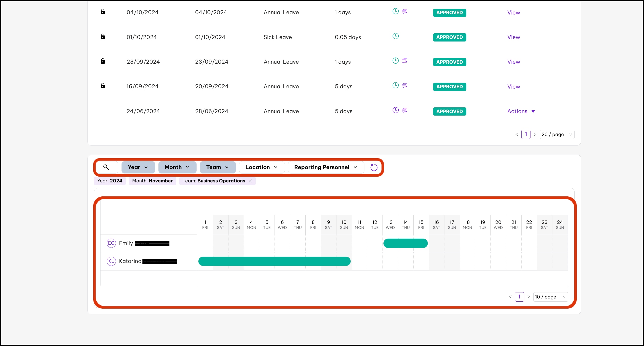Click lock icon on 23/09/2024 row
Viewport: 644px width, 346px height.
[x=103, y=61]
